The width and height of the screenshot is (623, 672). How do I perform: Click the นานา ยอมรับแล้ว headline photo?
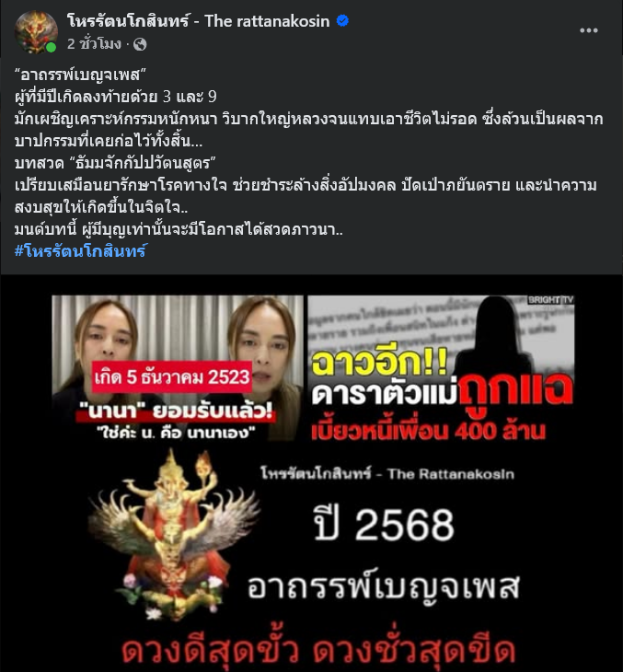pos(178,368)
